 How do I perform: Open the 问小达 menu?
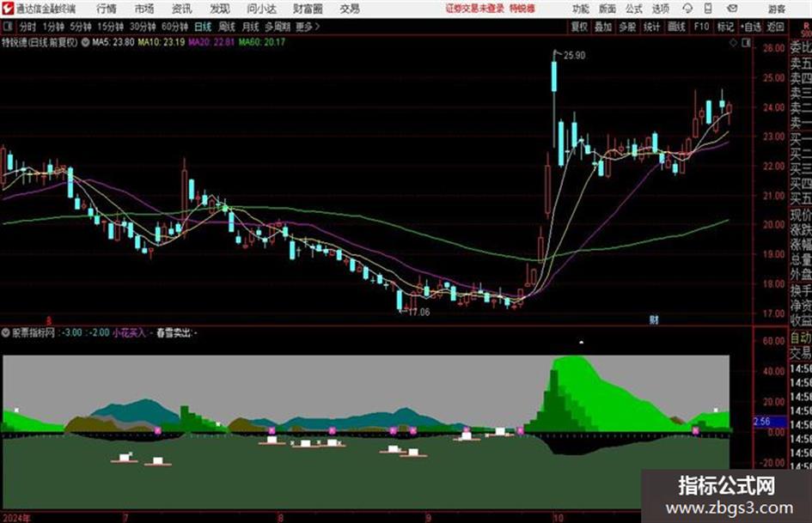point(261,9)
